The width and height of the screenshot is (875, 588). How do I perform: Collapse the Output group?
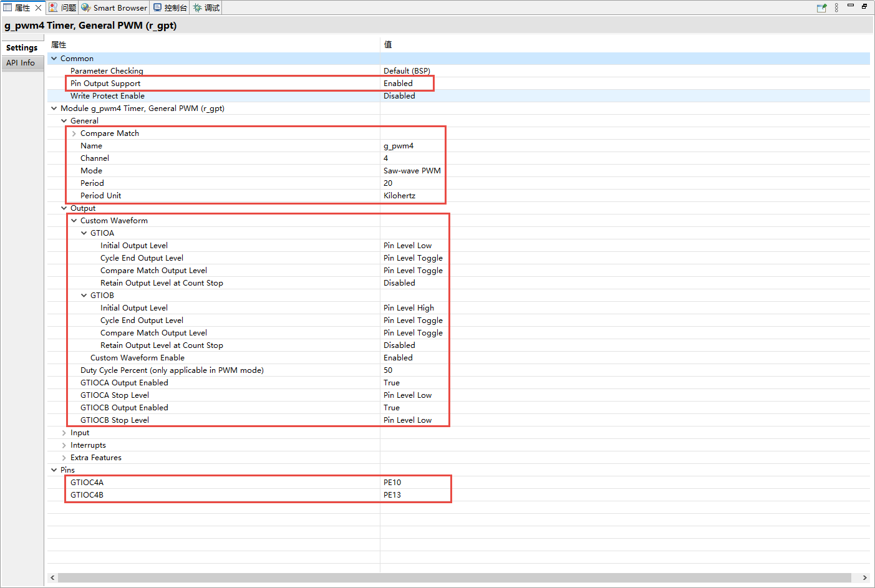point(64,208)
